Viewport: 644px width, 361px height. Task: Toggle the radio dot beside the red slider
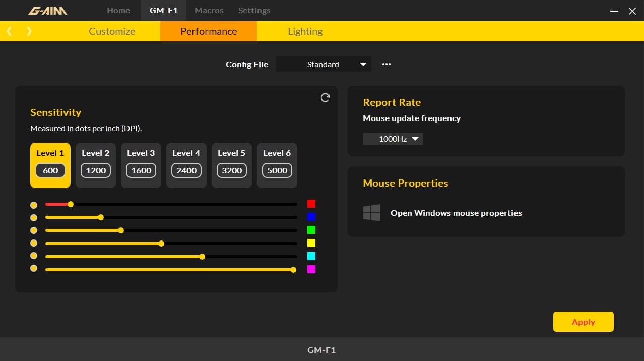(x=34, y=205)
